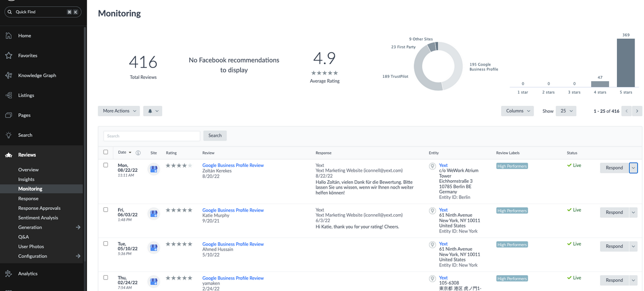Open Response Approvals under Reviews
This screenshot has height=291, width=644.
coord(39,208)
